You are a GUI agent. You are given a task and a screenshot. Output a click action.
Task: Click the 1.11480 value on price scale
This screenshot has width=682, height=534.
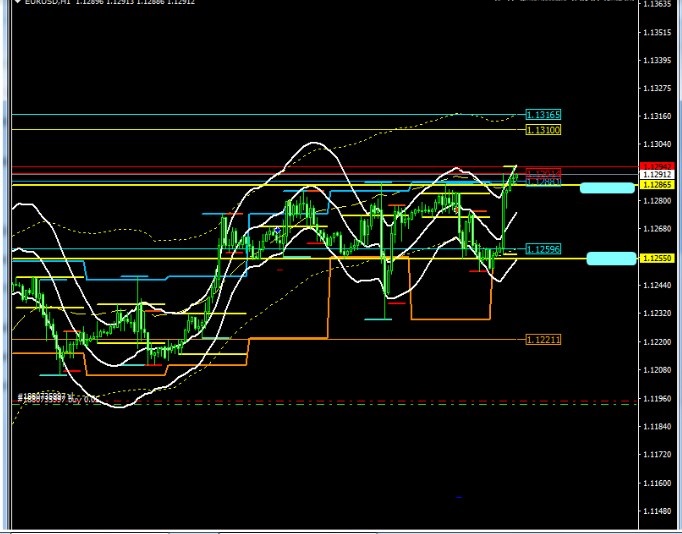click(657, 511)
